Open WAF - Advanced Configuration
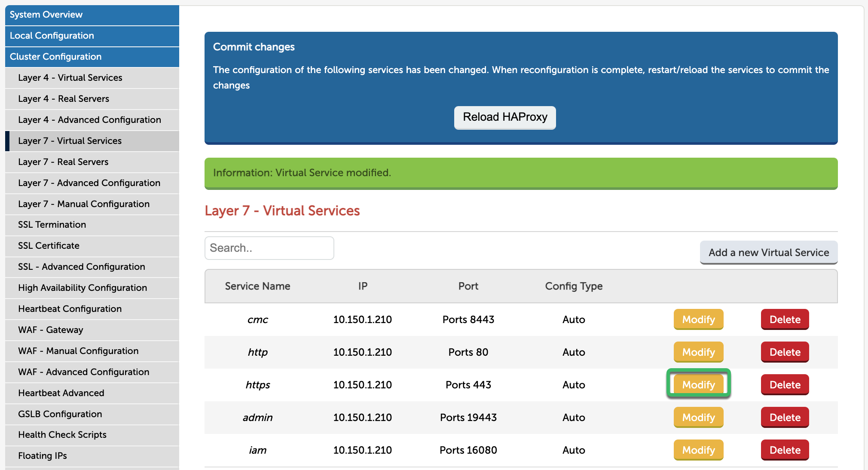Screen dimensions: 868x470 [92, 372]
